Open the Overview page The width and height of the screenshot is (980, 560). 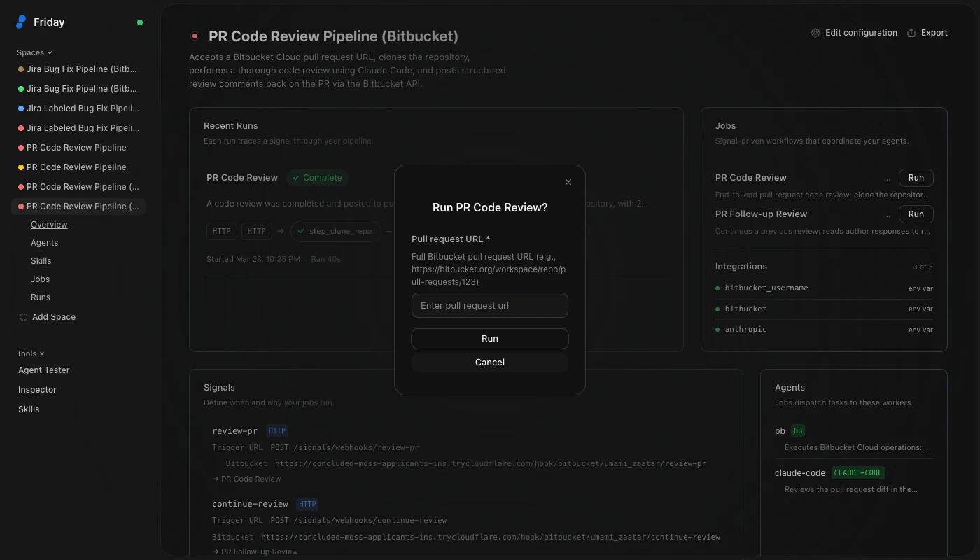pyautogui.click(x=49, y=225)
